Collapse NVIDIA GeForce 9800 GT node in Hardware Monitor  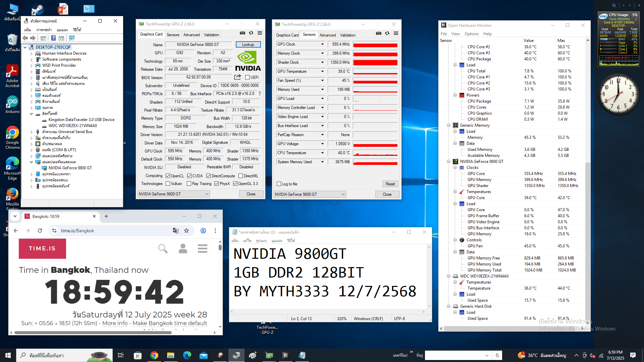(448, 162)
